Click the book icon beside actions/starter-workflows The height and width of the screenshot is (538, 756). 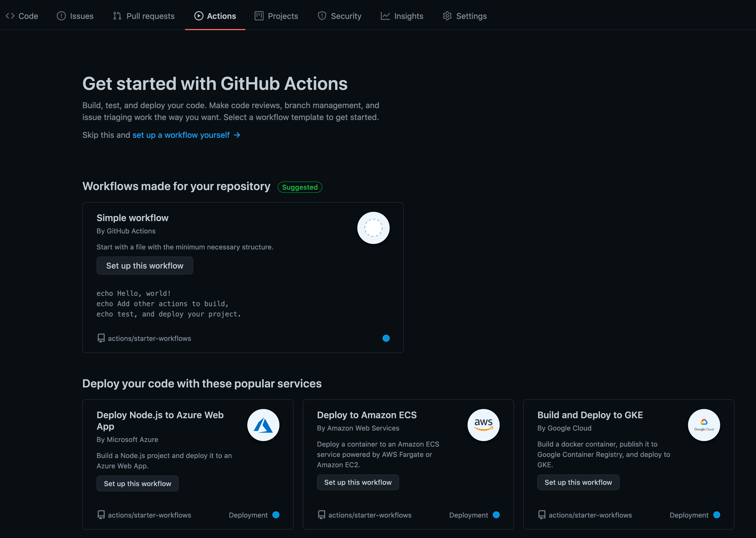101,338
